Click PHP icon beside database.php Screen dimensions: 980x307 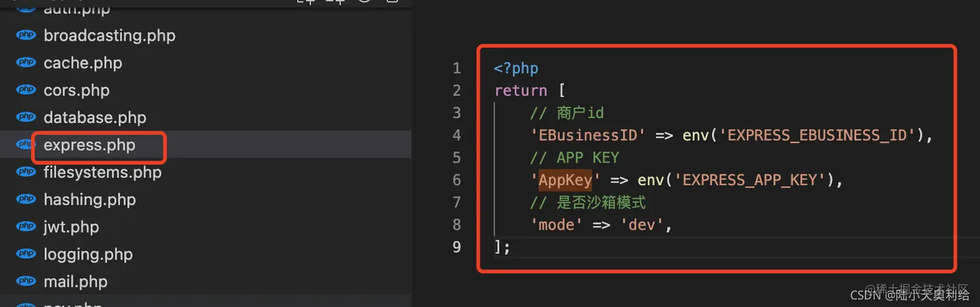tap(26, 118)
